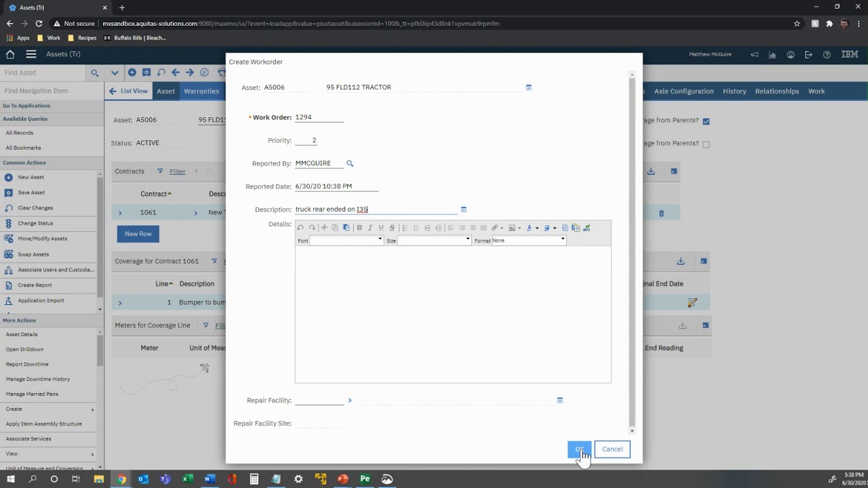Open the Axle Configuration tab

684,91
